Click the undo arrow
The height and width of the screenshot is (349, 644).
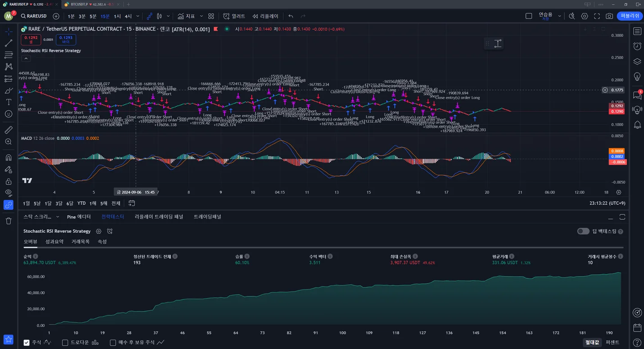coord(291,16)
